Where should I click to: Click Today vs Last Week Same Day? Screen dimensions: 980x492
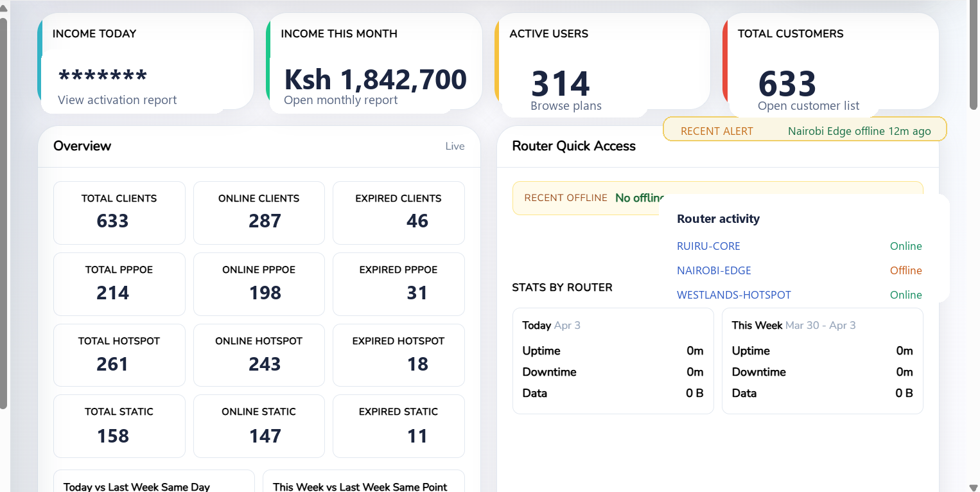tap(137, 487)
